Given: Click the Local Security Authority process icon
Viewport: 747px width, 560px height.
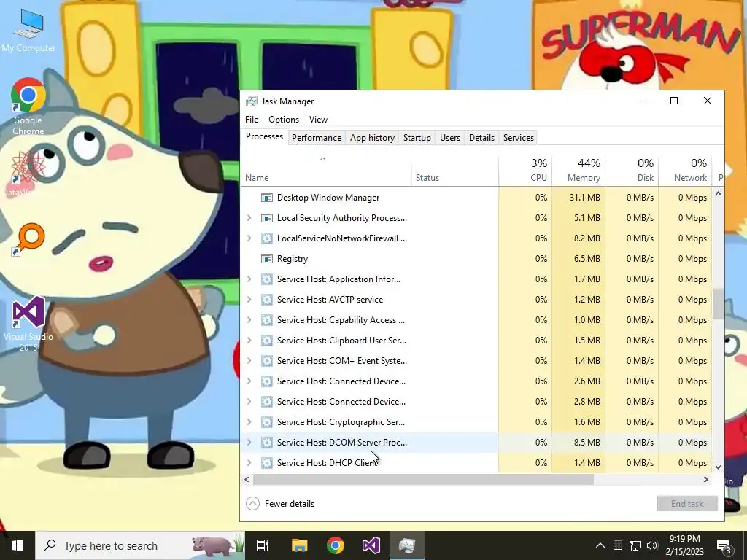Looking at the screenshot, I should coord(267,218).
